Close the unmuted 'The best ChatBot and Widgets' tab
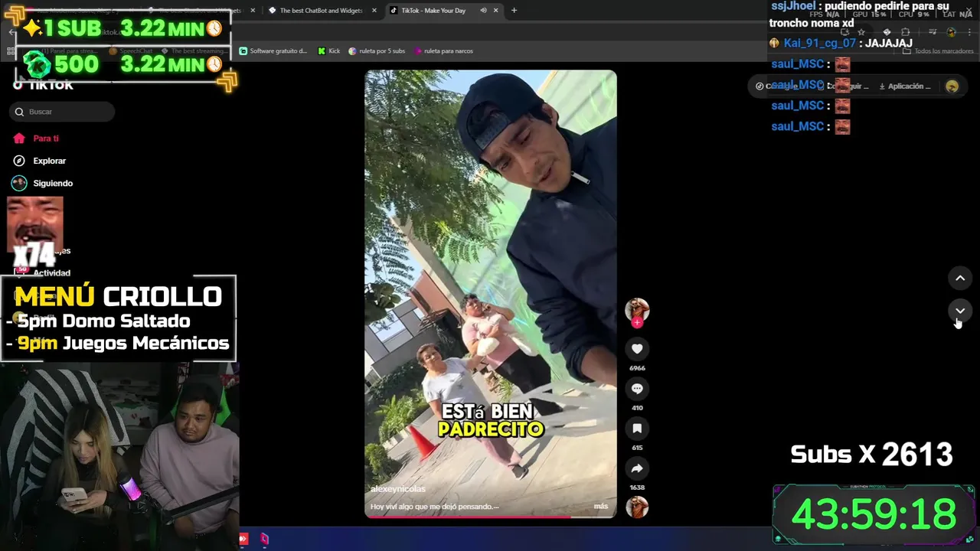 tap(374, 11)
